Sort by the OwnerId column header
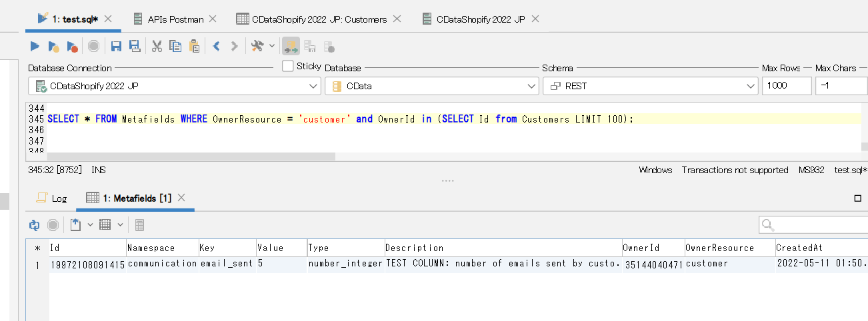 (x=652, y=248)
